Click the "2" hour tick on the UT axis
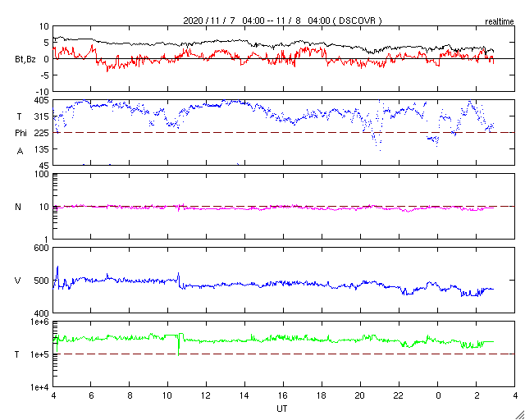525x420 pixels. (x=476, y=396)
